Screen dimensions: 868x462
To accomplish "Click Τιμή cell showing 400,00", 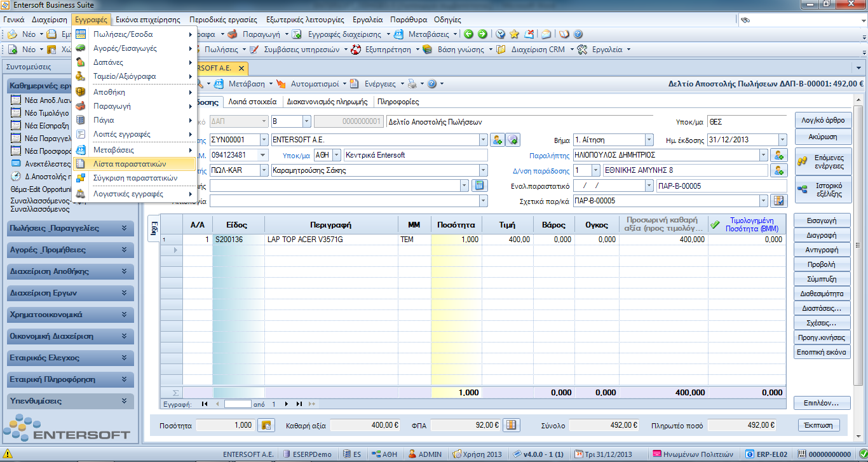I will coord(508,240).
